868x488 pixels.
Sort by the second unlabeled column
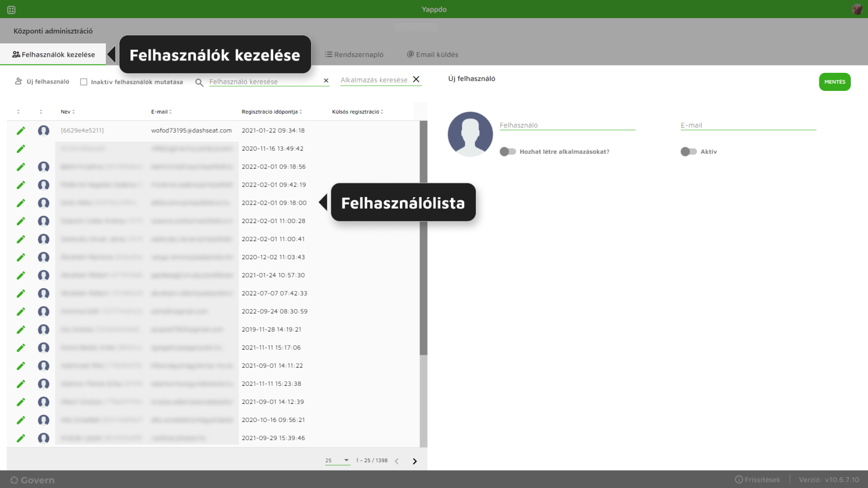coord(41,112)
